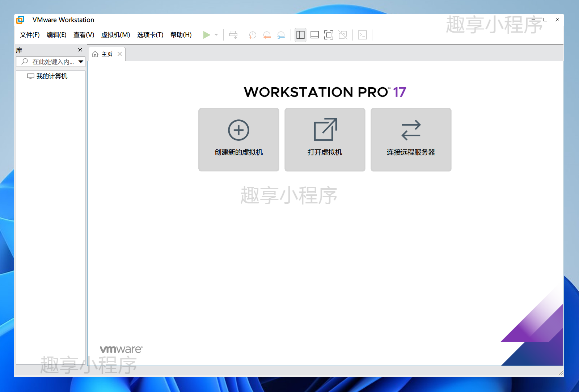Open the 编辑(E) menu
Screen dimensions: 579x392
click(x=56, y=35)
